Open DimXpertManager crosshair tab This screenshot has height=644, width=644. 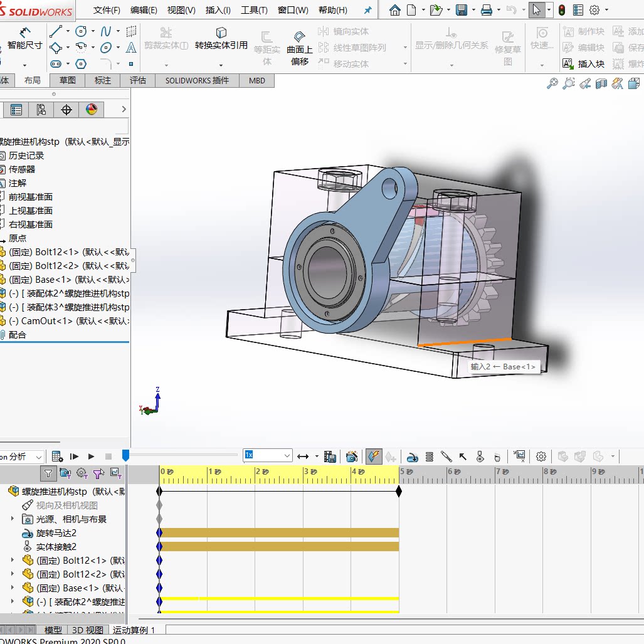pos(66,110)
